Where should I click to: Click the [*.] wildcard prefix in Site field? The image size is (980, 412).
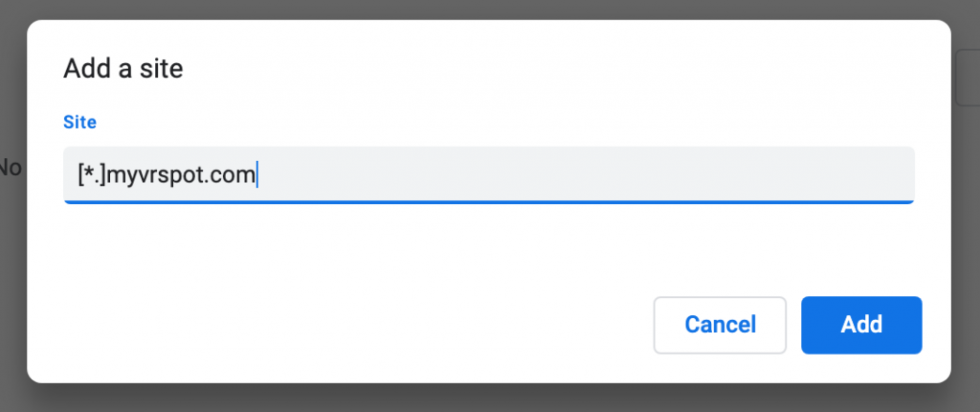pos(92,174)
